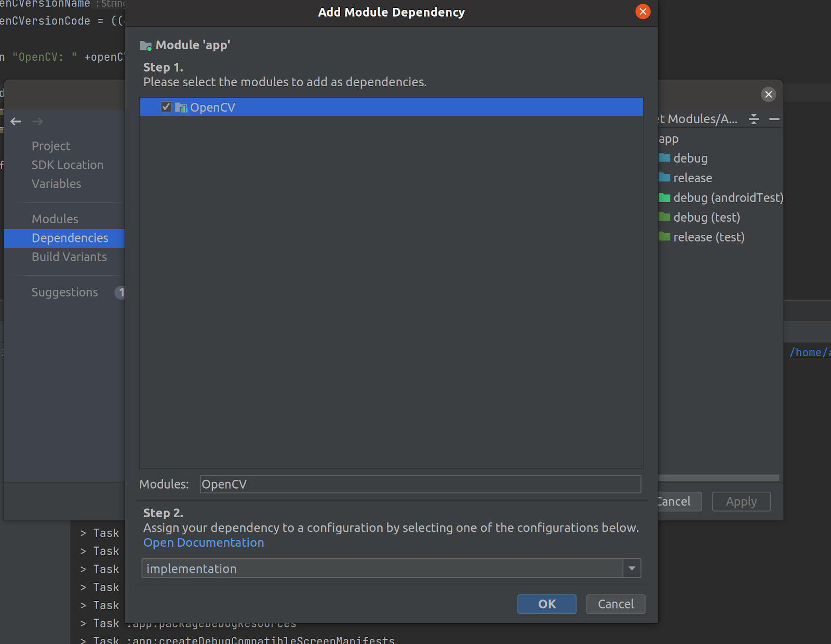The image size is (831, 644).
Task: Click the OpenCV module icon
Action: (x=181, y=108)
